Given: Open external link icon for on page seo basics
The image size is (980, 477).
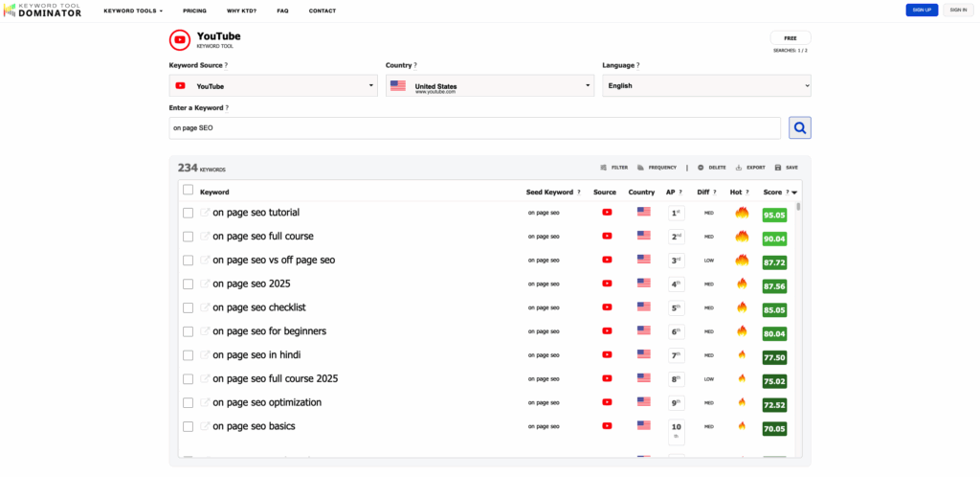Looking at the screenshot, I should (x=205, y=426).
